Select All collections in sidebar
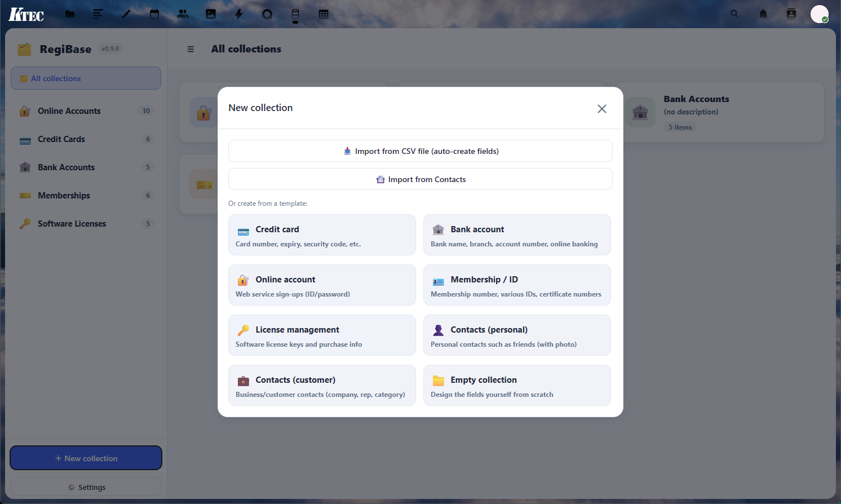 coord(86,78)
